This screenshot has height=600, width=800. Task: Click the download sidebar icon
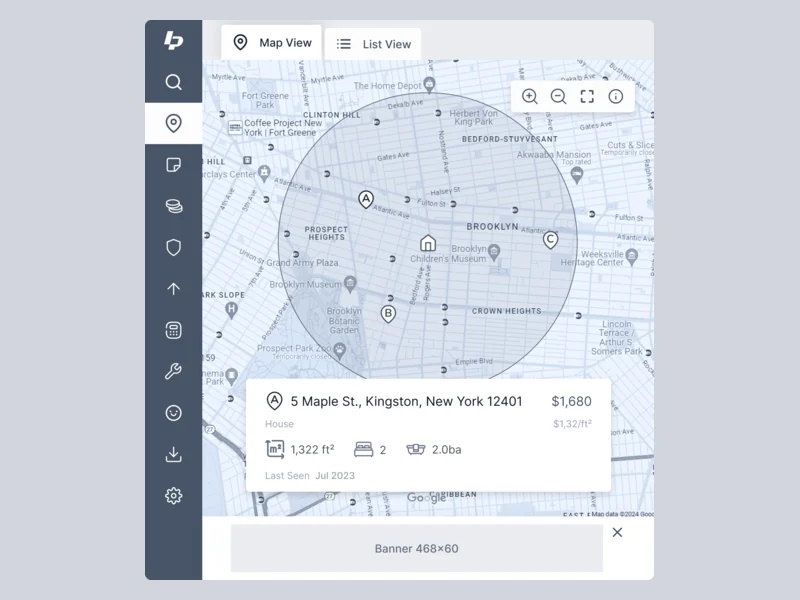(173, 454)
